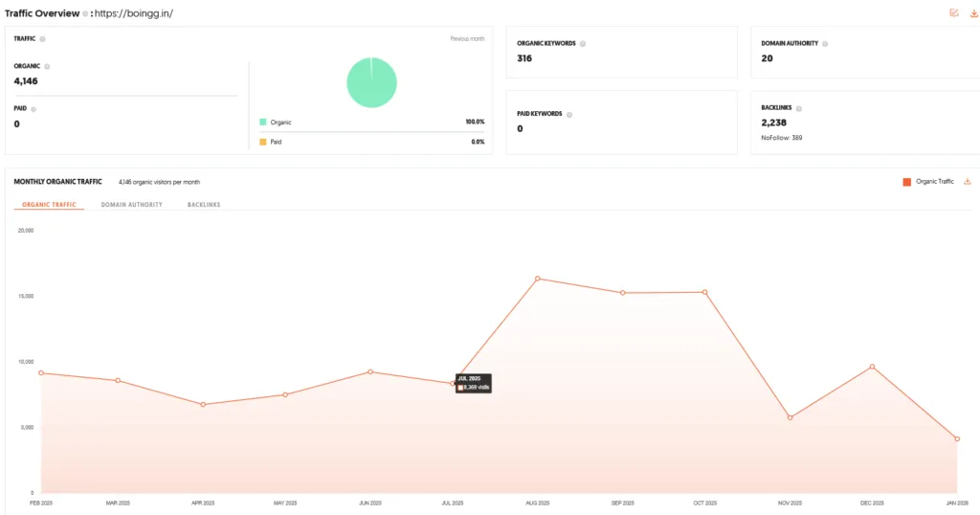Click the MAY 2025 data point

click(285, 395)
